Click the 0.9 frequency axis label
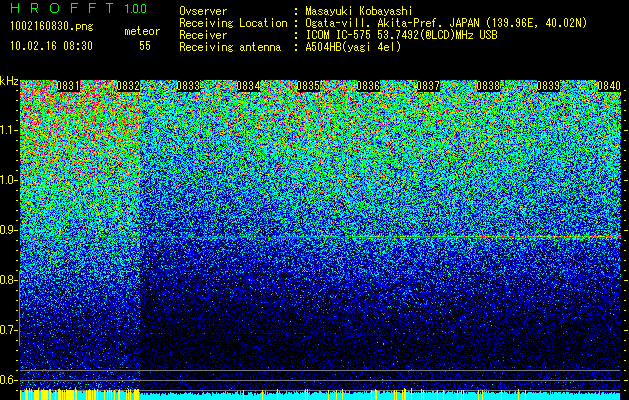This screenshot has height=400, width=629. [8, 230]
